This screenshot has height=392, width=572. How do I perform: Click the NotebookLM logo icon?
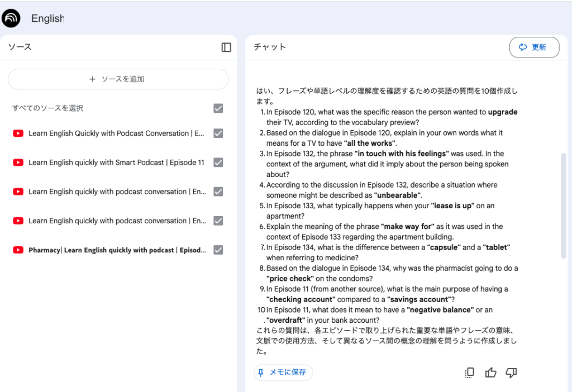tap(11, 18)
